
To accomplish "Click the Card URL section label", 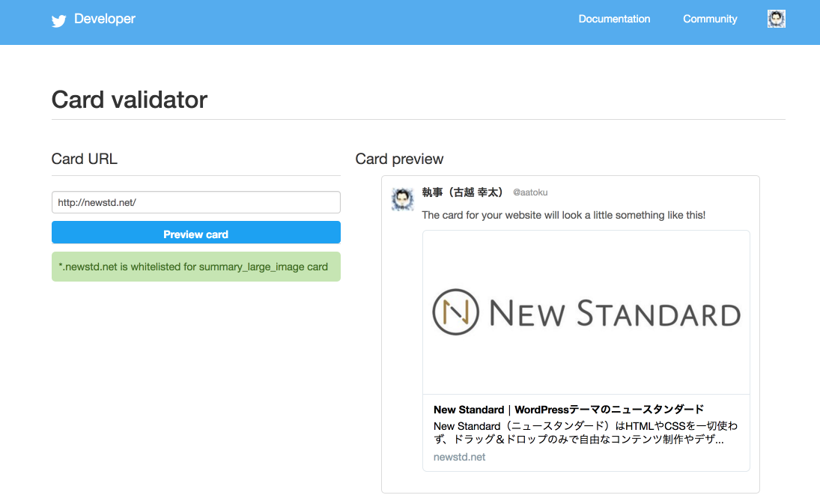I will click(x=85, y=159).
